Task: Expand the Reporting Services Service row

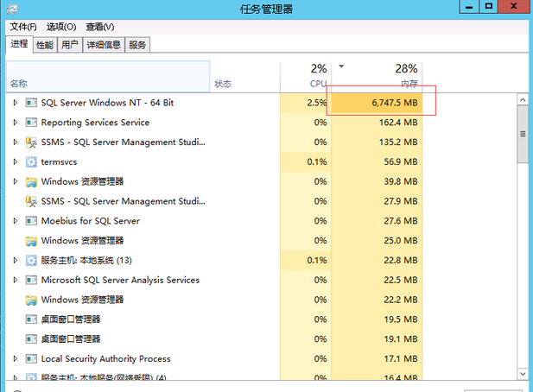Action: (x=15, y=123)
